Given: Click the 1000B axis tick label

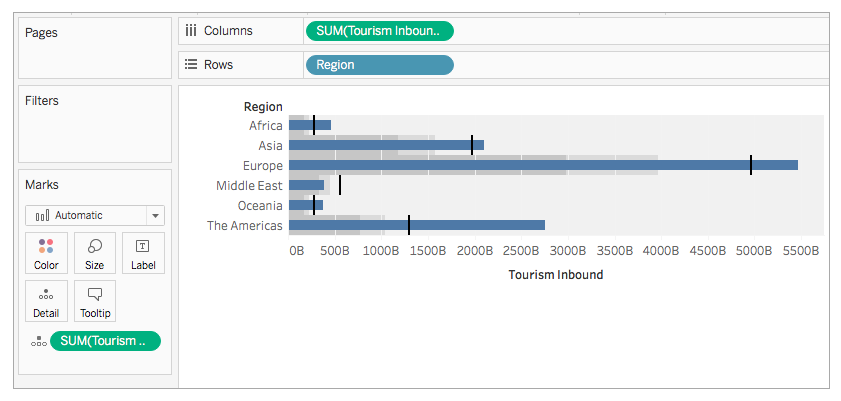Looking at the screenshot, I should [381, 251].
